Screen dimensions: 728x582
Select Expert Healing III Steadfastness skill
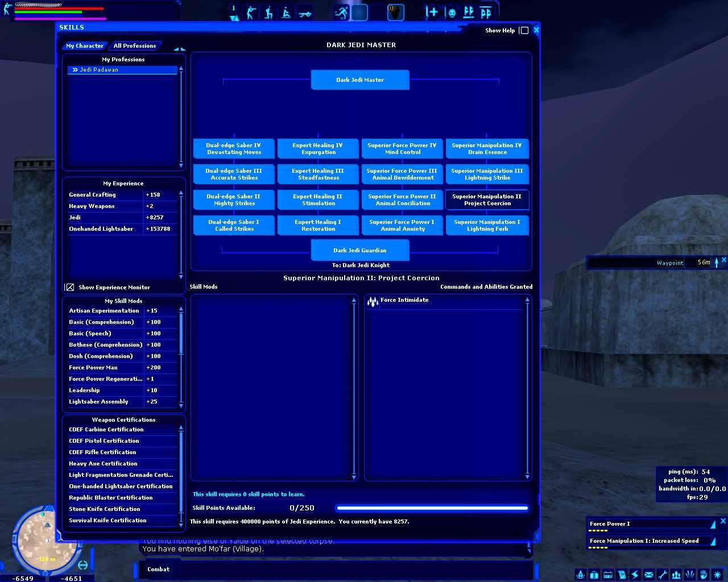pos(318,174)
